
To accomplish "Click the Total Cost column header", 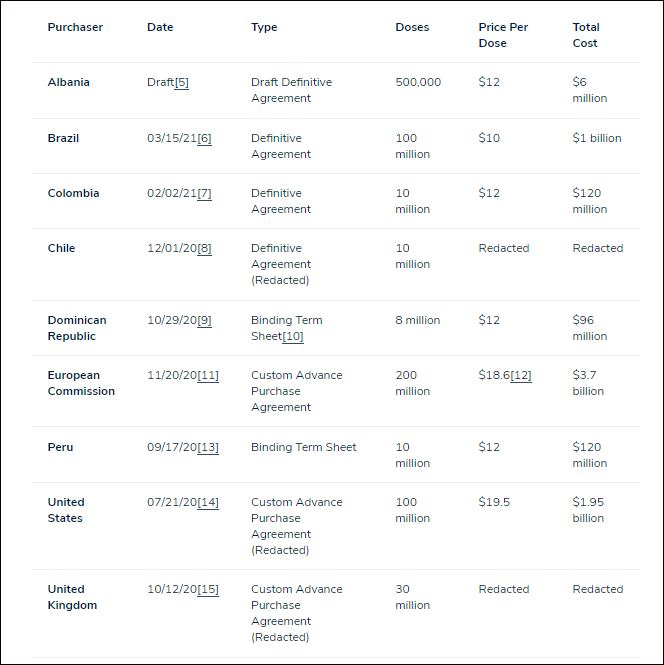I will click(586, 35).
